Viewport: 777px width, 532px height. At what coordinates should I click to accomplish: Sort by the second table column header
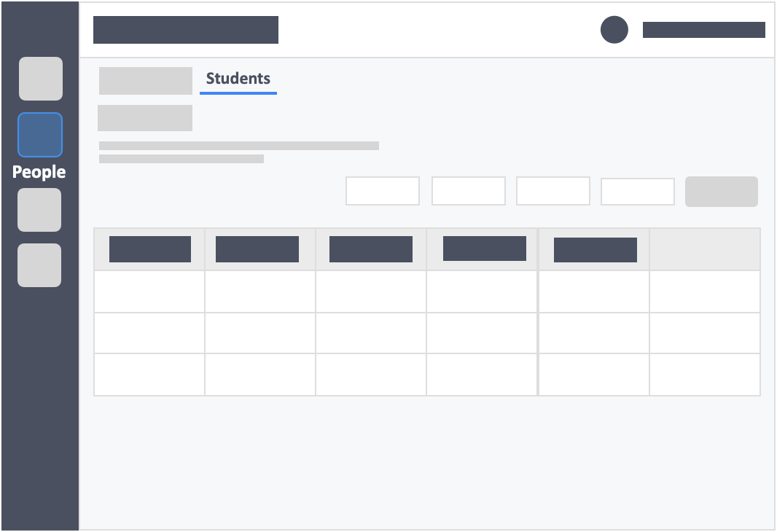coord(257,249)
